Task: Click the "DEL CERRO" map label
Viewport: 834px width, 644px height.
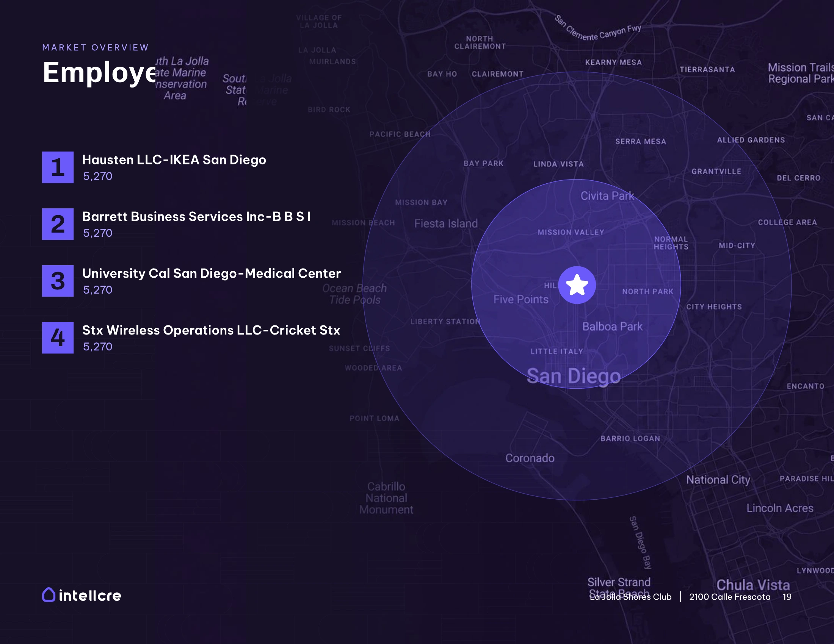Action: click(798, 178)
